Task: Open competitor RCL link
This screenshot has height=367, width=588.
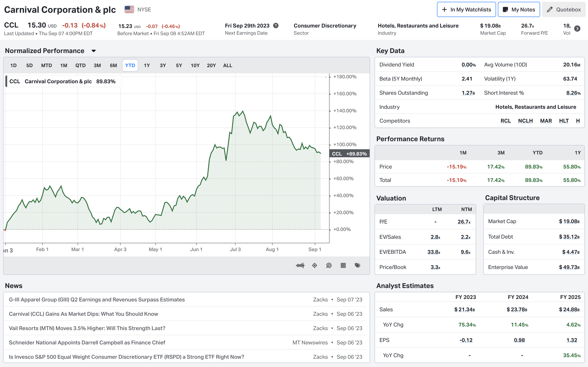Action: pos(506,121)
